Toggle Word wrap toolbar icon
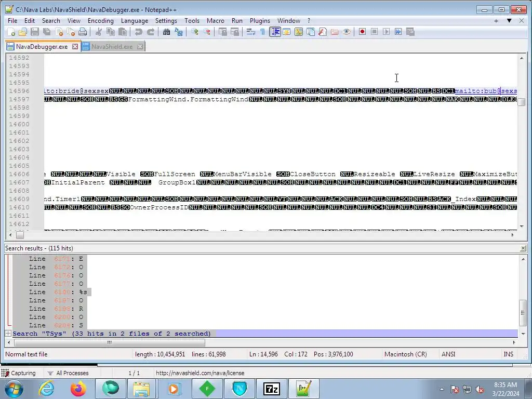Image resolution: width=532 pixels, height=399 pixels. point(251,32)
